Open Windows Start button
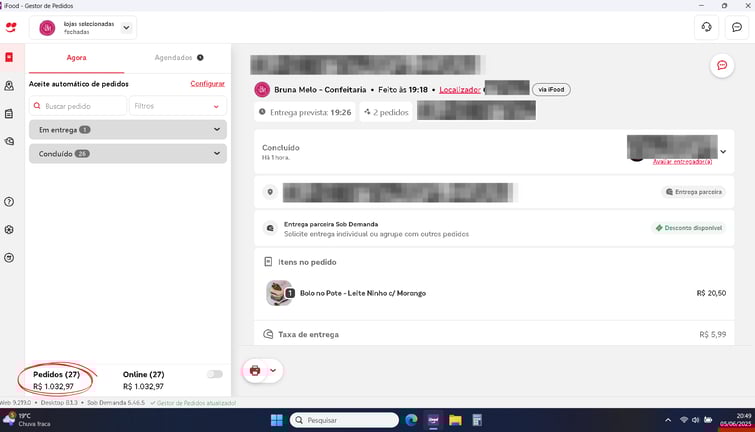 tap(277, 420)
